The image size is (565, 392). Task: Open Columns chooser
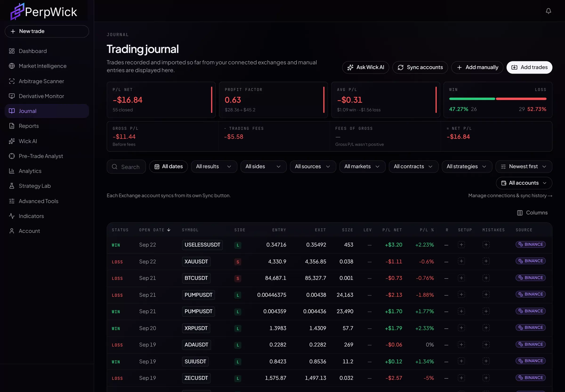(x=532, y=213)
